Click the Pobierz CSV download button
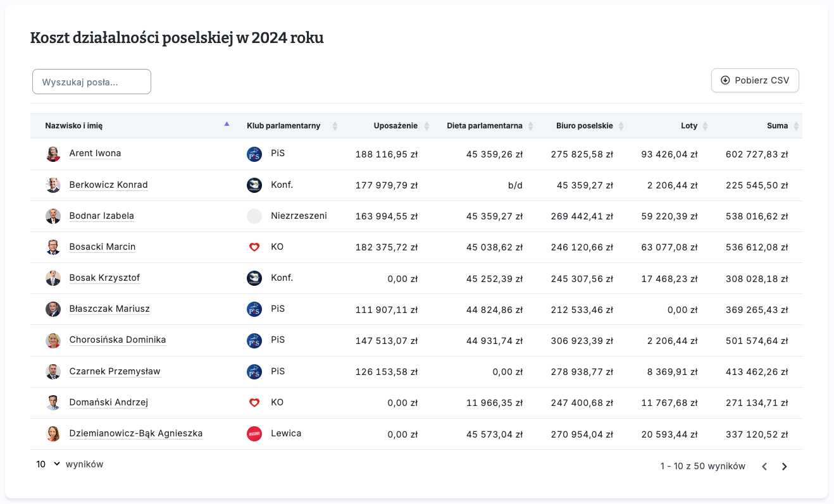Viewport: 834px width, 504px height. pyautogui.click(x=755, y=80)
